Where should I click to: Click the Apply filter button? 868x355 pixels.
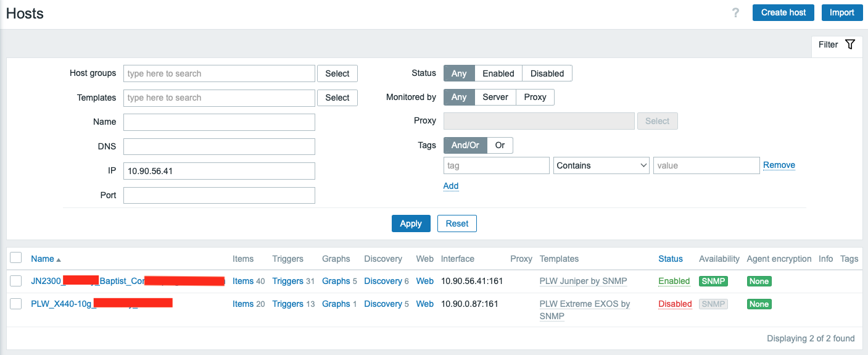point(410,223)
